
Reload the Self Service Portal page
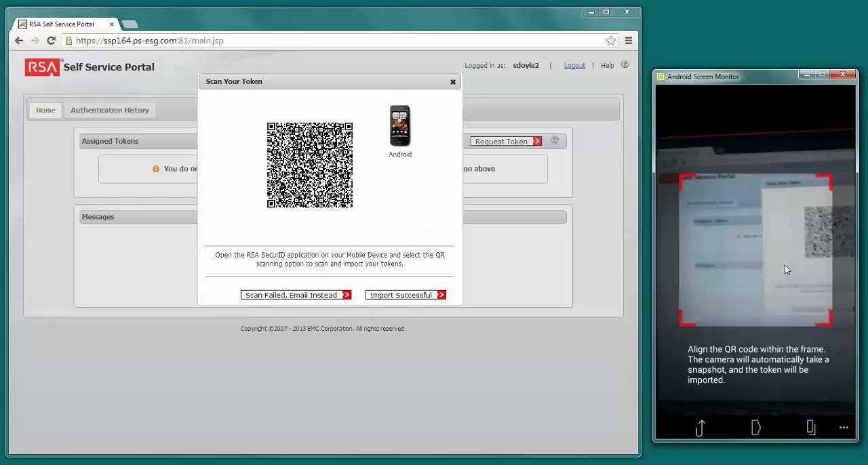51,41
